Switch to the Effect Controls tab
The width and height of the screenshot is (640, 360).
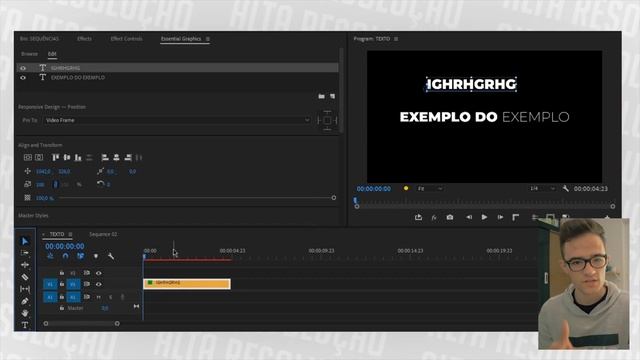pos(126,39)
